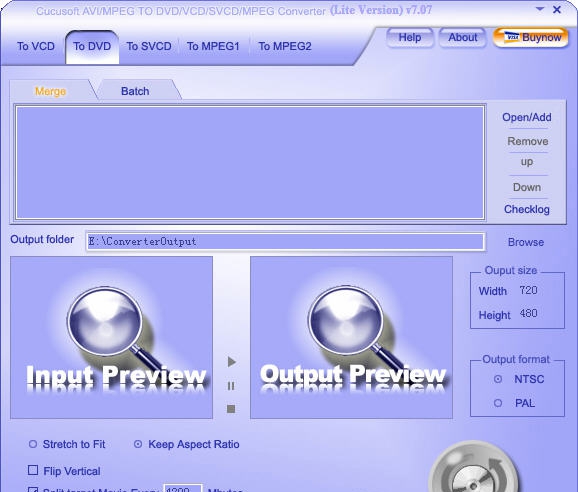Click Open/Add to add files
Viewport: 578px width, 492px height.
pyautogui.click(x=527, y=117)
